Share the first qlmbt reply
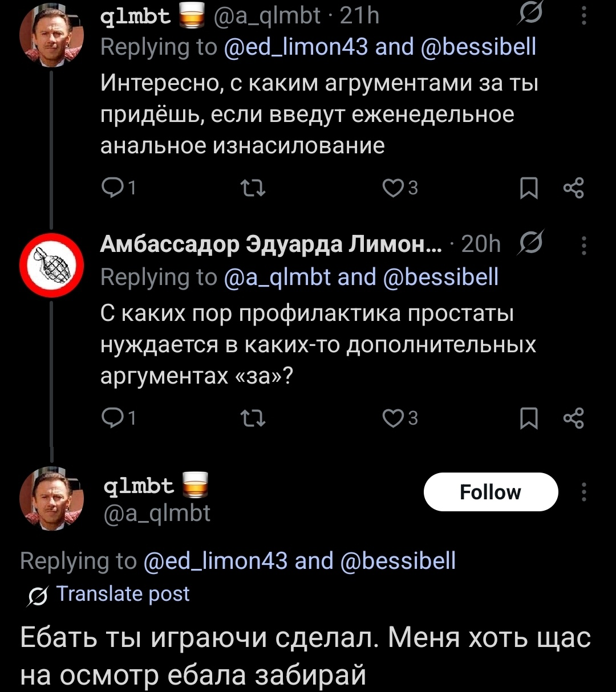This screenshot has width=616, height=692. coord(573,188)
